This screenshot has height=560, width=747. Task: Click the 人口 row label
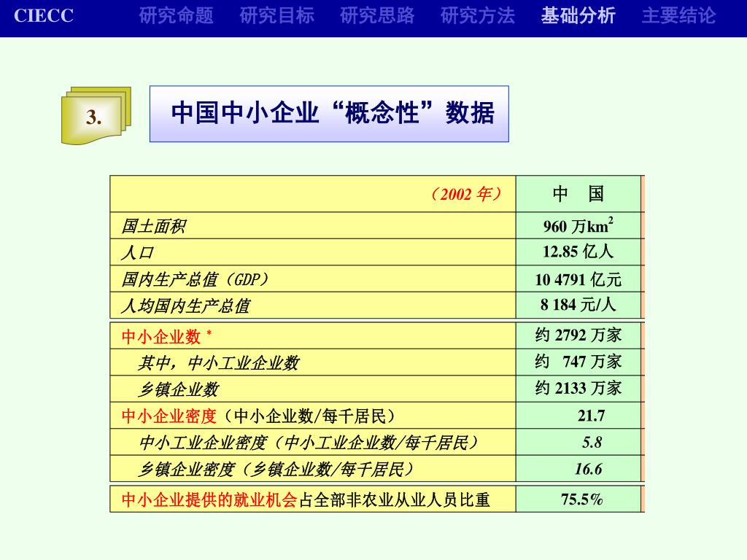[x=137, y=252]
